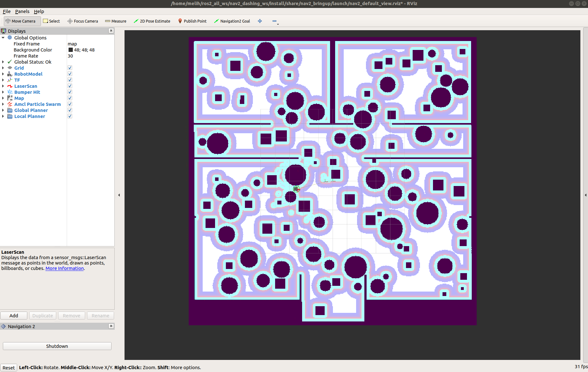588x372 pixels.
Task: Click the Amcl Particle Swarm icon
Action: (10, 104)
